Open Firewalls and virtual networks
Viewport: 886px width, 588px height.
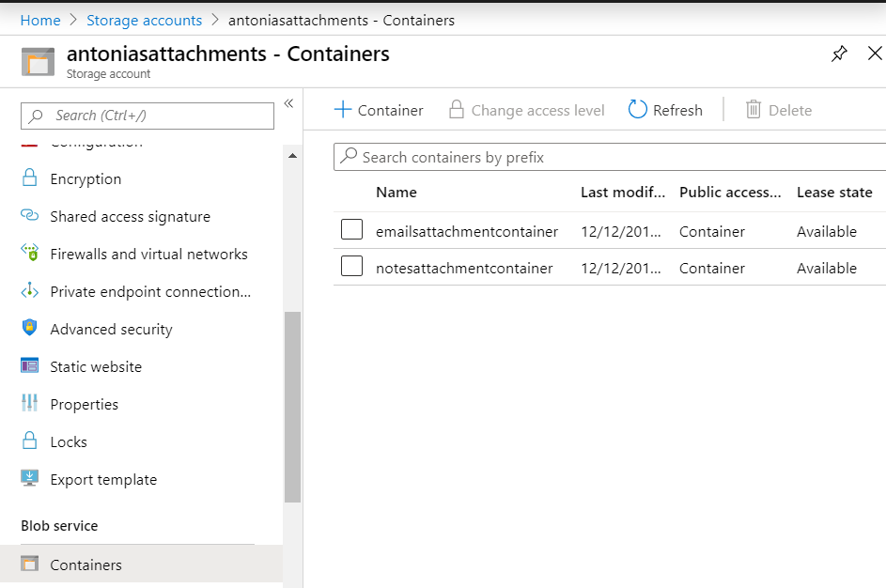pos(151,254)
